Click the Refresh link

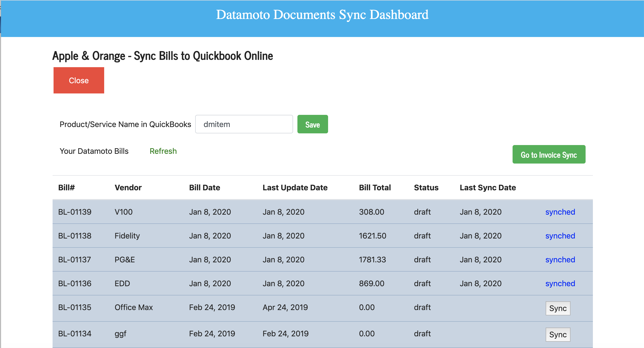pos(163,151)
